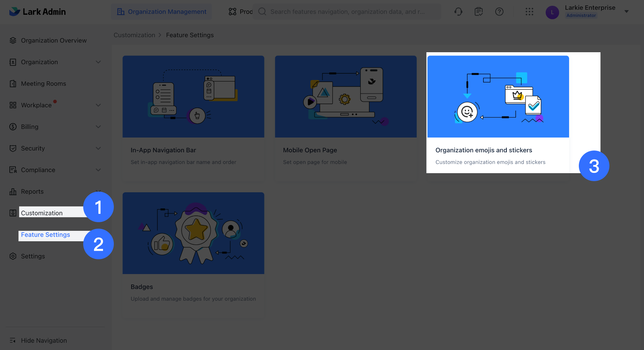Click the Lark Admin logo
Viewport: 644px width, 350px height.
click(37, 11)
